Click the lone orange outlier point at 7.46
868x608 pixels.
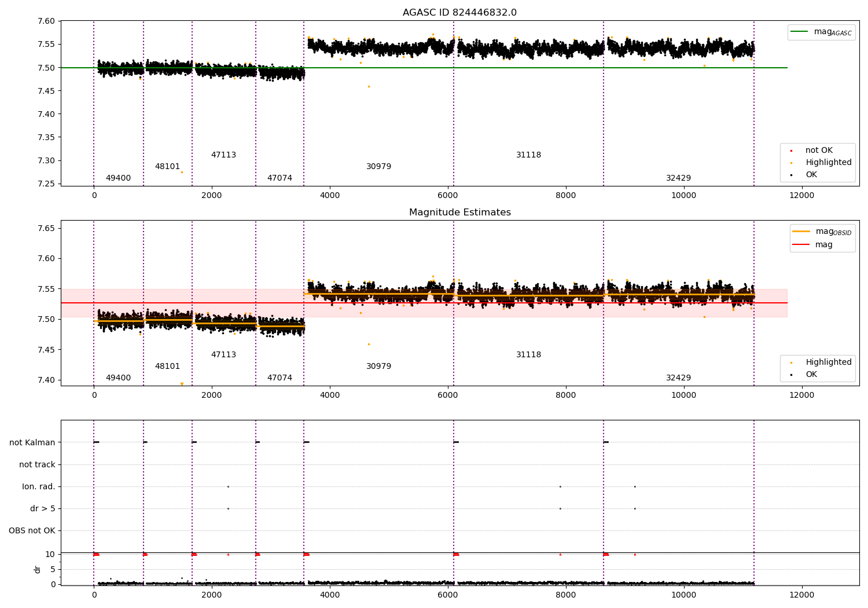tap(369, 86)
